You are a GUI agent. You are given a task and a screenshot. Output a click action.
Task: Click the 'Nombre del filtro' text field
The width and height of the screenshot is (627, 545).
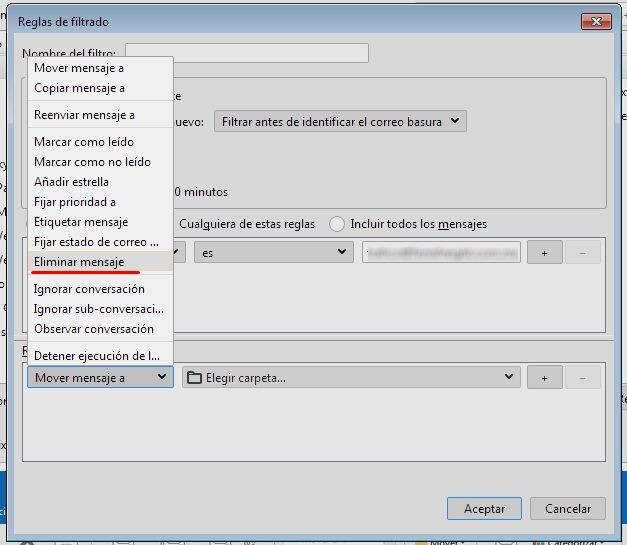point(247,53)
